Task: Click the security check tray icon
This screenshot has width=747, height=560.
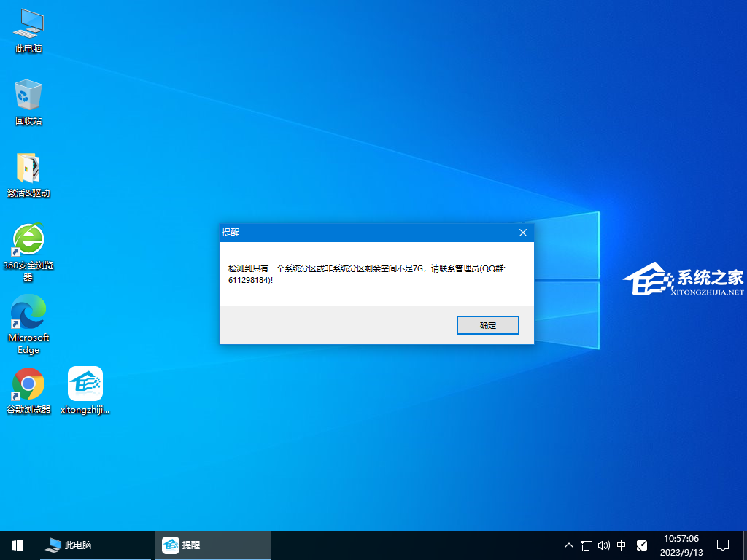Action: click(x=642, y=545)
